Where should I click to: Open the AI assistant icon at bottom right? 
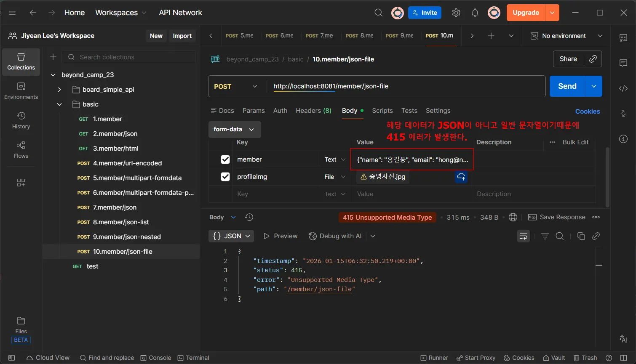pyautogui.click(x=623, y=339)
